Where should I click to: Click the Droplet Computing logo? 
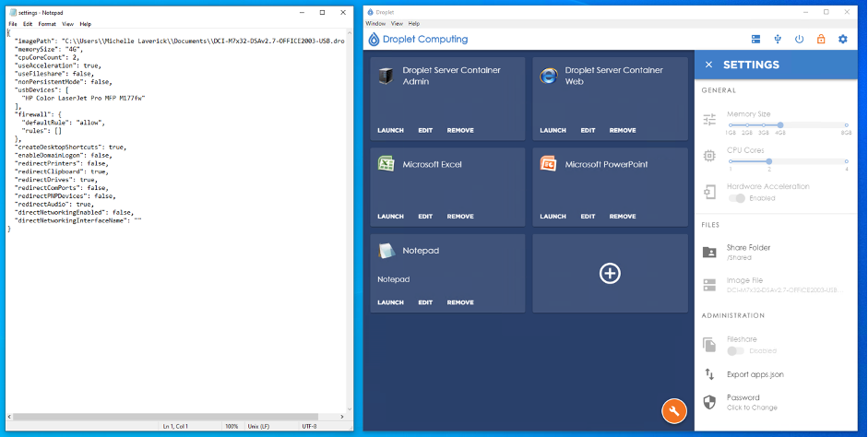click(418, 40)
